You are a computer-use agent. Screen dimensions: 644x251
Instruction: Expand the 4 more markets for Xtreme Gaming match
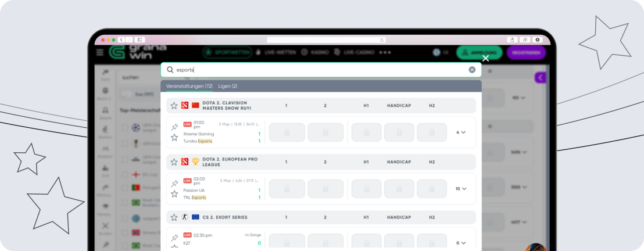click(461, 132)
